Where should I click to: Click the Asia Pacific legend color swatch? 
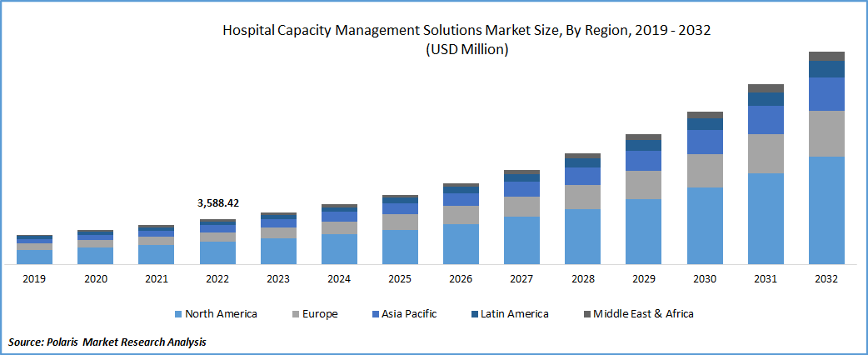[x=375, y=314]
